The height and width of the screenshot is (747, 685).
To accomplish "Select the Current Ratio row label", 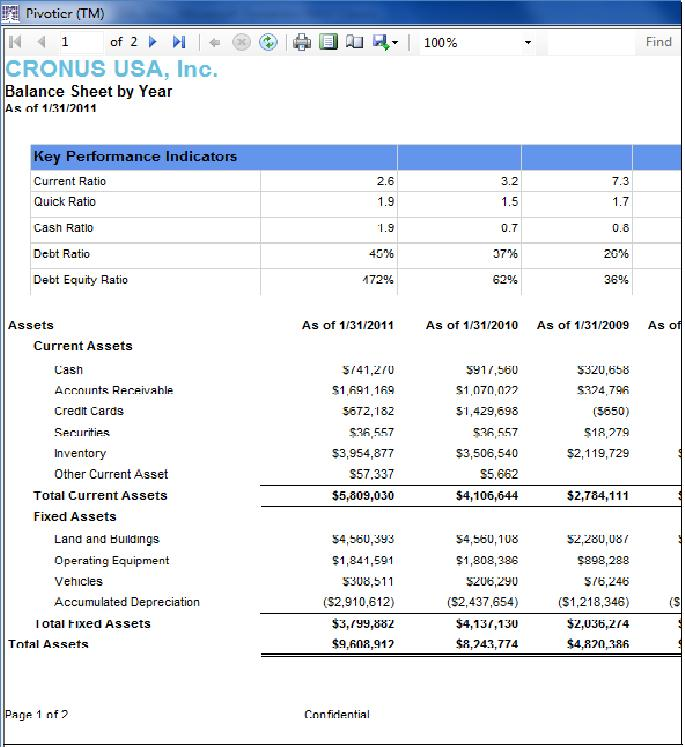I will [70, 181].
